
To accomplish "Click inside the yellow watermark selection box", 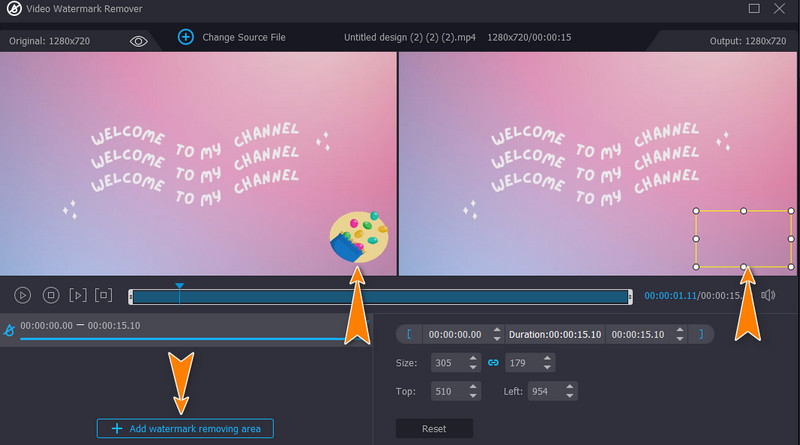I will (742, 239).
